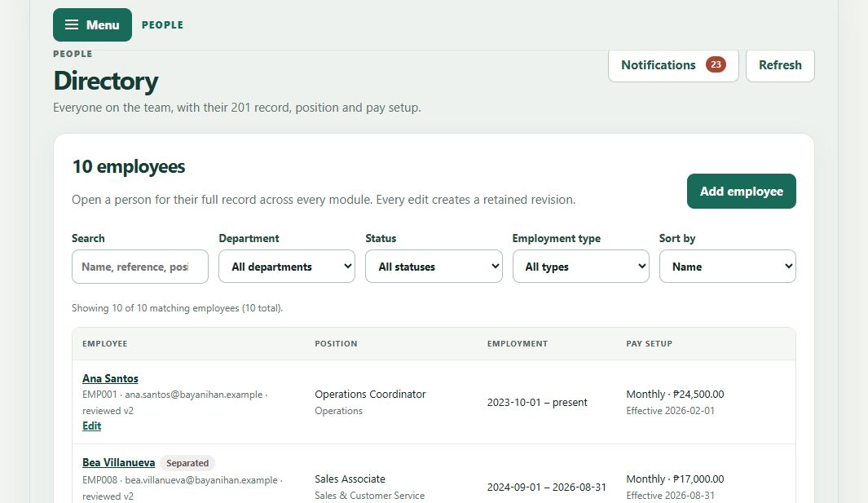
Task: Open the Menu button
Action: pos(92,25)
